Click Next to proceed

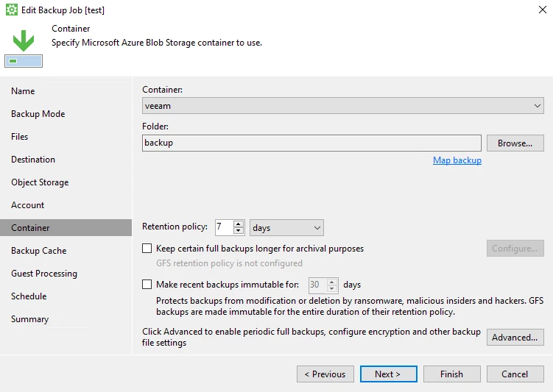tap(388, 374)
